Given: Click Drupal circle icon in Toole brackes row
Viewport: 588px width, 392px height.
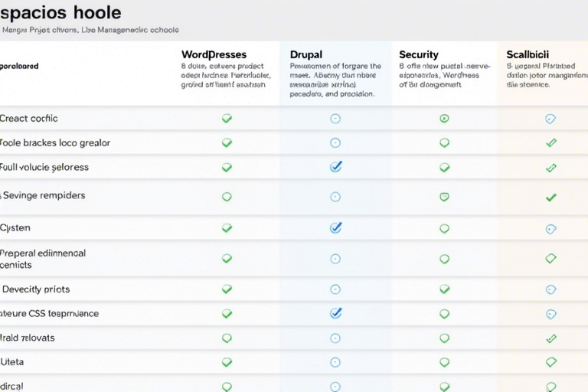Looking at the screenshot, I should click(x=335, y=143).
